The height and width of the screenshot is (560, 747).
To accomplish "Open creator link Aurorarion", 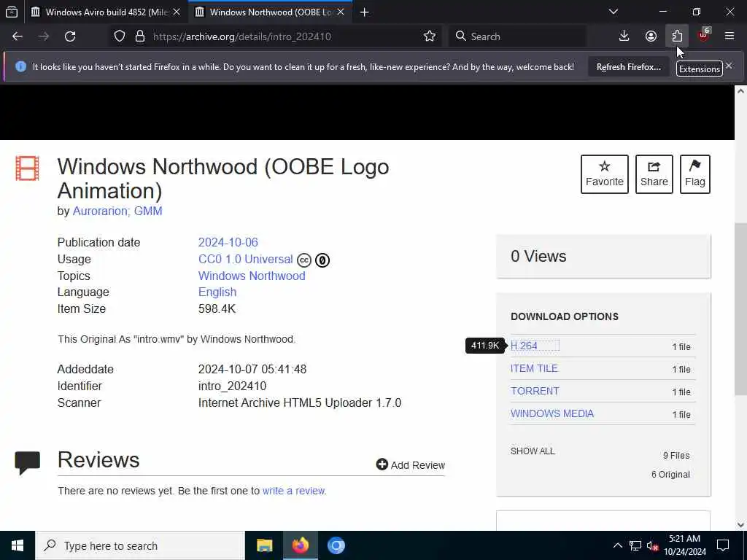I will 100,211.
